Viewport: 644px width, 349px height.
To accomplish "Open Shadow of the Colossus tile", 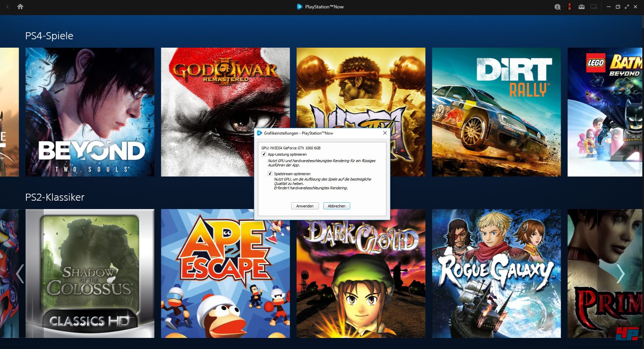I will (90, 273).
